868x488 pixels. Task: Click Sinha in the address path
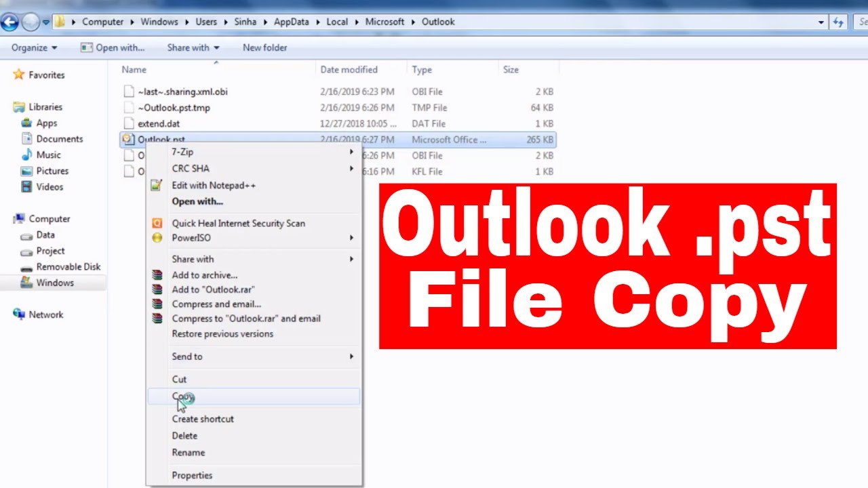pos(245,22)
